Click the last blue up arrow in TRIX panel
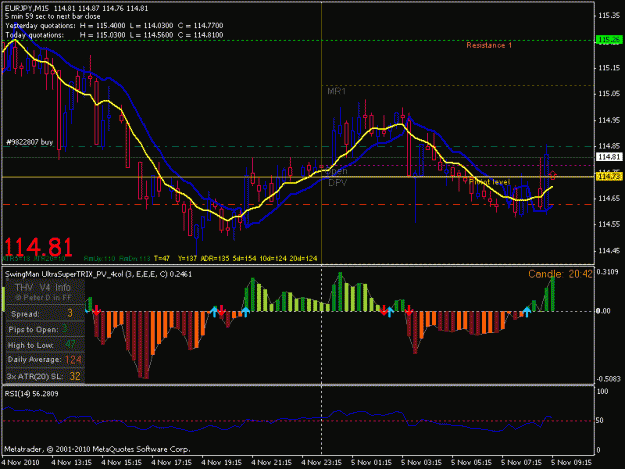The image size is (625, 469). point(527,312)
